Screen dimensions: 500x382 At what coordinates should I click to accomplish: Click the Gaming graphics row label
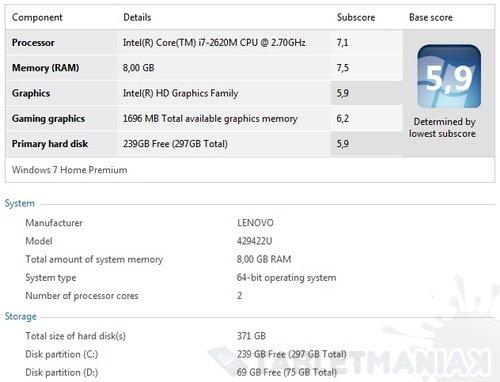tap(48, 119)
